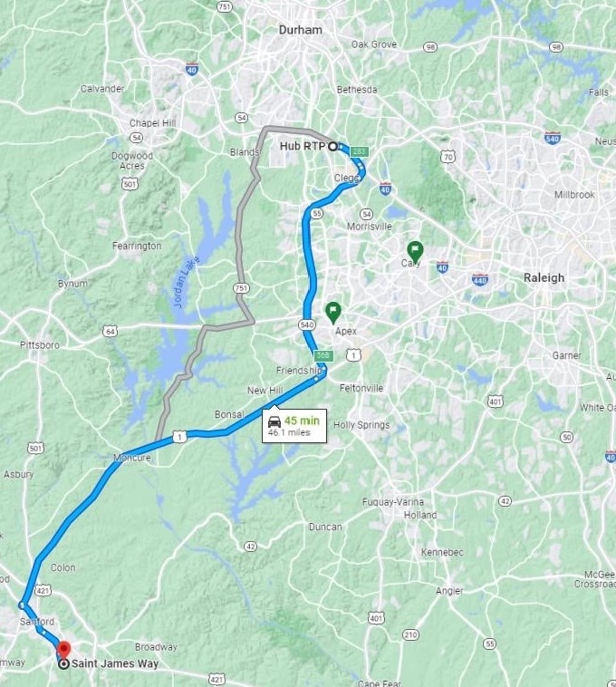
Task: Click the green exit 56B sign
Action: [x=323, y=356]
